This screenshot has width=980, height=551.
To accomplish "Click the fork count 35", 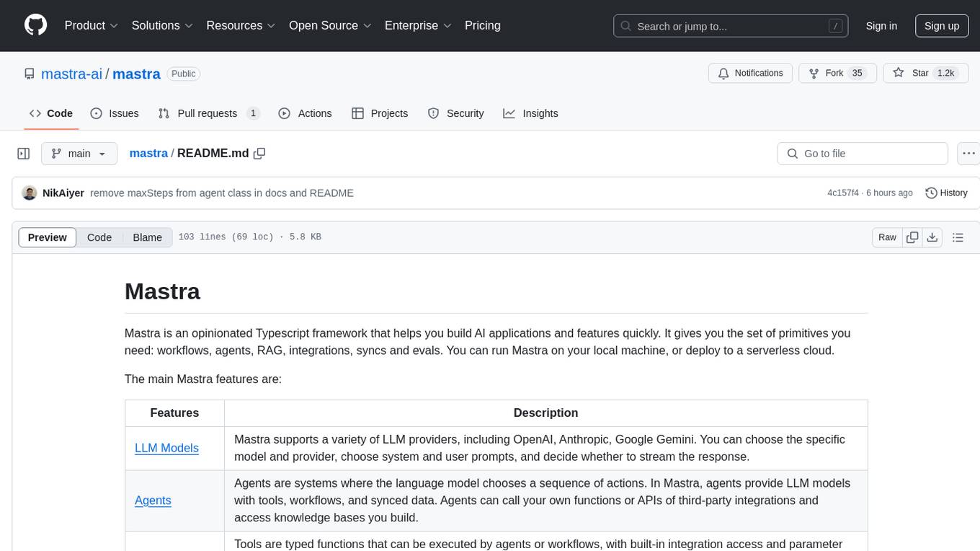I will coord(857,74).
